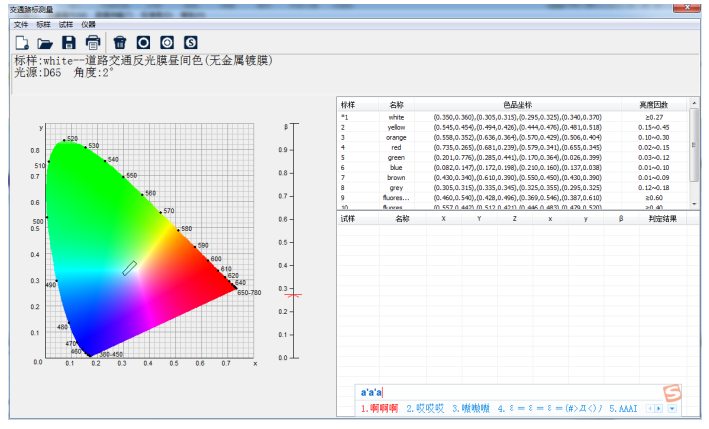Select the yellow standard row
This screenshot has width=709, height=429.
[396, 127]
